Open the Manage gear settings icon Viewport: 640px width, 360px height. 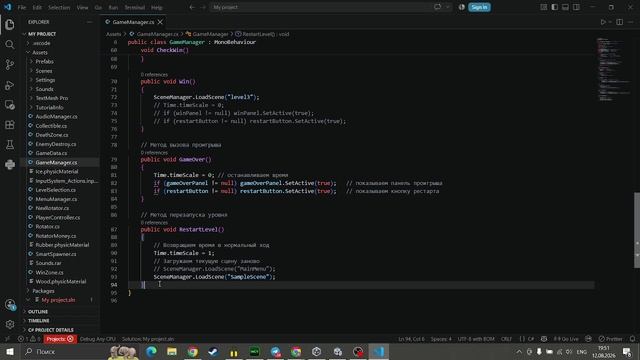(x=10, y=324)
